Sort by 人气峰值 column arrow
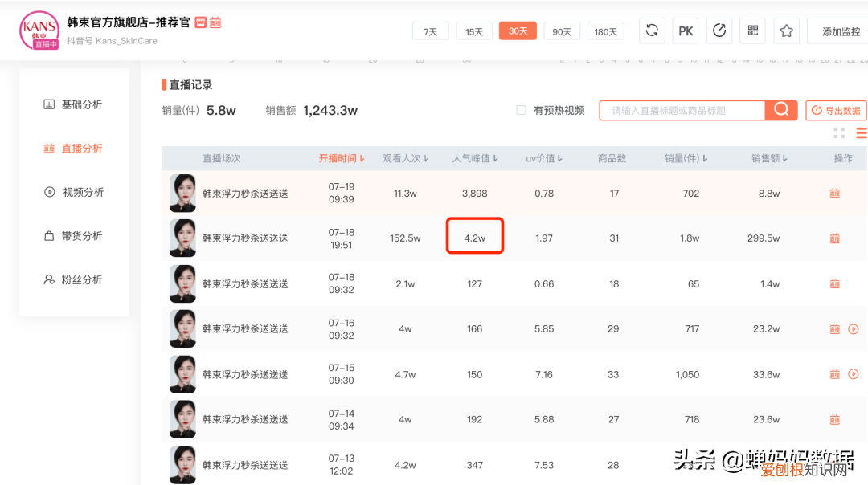Image resolution: width=868 pixels, height=485 pixels. [x=494, y=158]
